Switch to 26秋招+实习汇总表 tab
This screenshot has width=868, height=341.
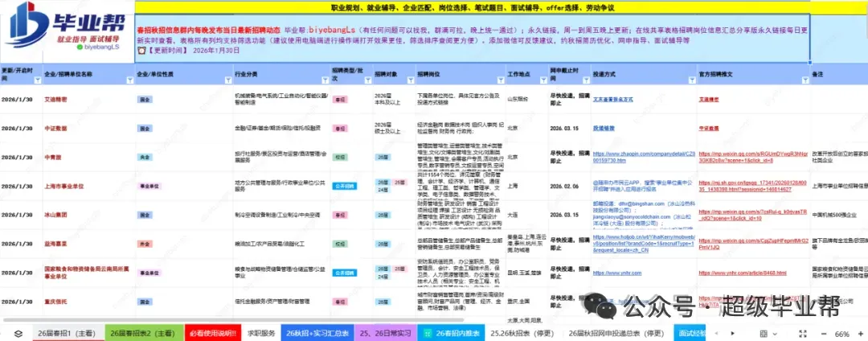coord(317,334)
